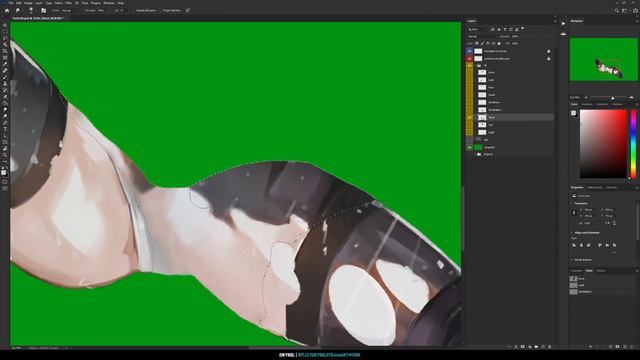Open the Layers blend mode dropdown
The image size is (640, 360).
pos(481,36)
